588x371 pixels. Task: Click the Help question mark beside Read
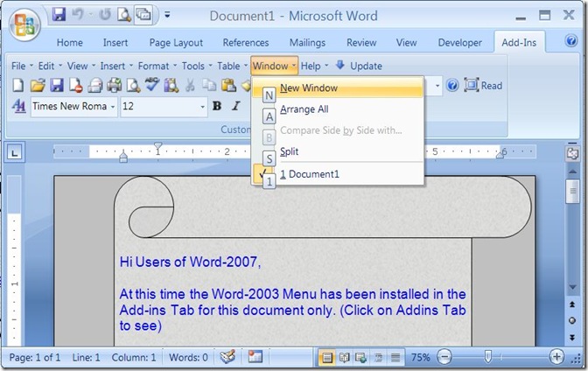coord(452,86)
